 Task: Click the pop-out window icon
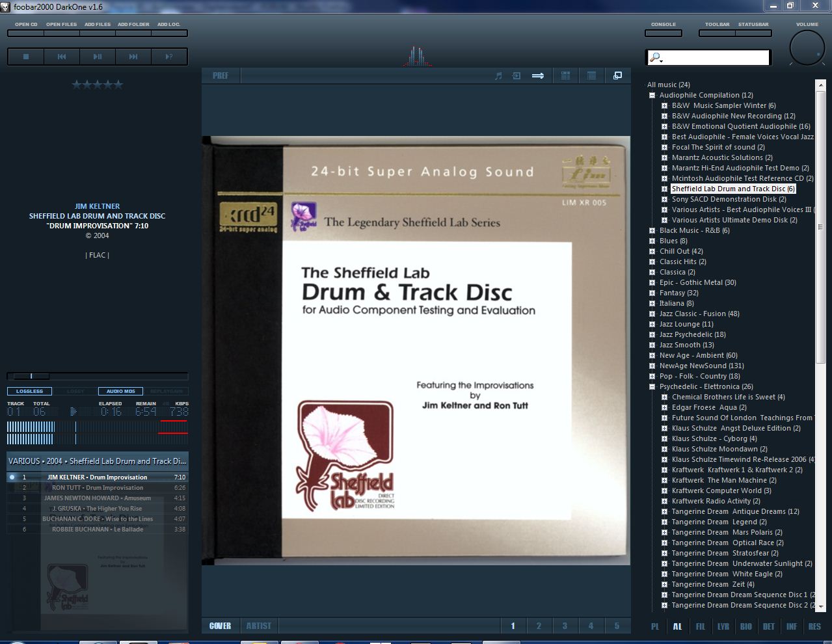pyautogui.click(x=617, y=76)
